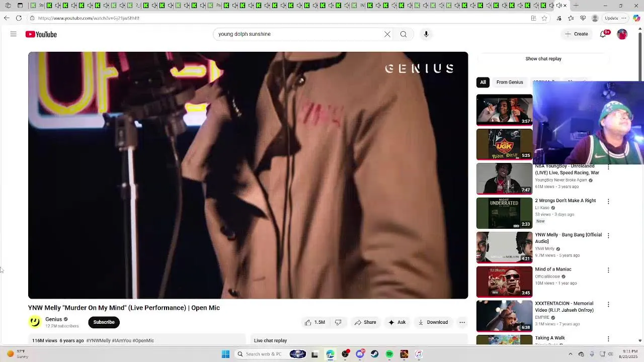Open the YouTube account avatar menu
Image resolution: width=644 pixels, height=362 pixels.
[622, 34]
